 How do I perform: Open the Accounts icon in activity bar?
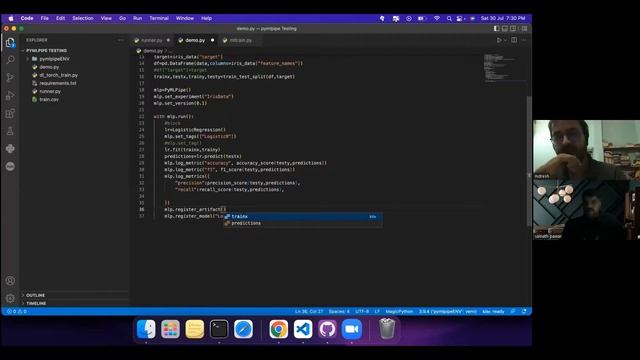click(10, 281)
